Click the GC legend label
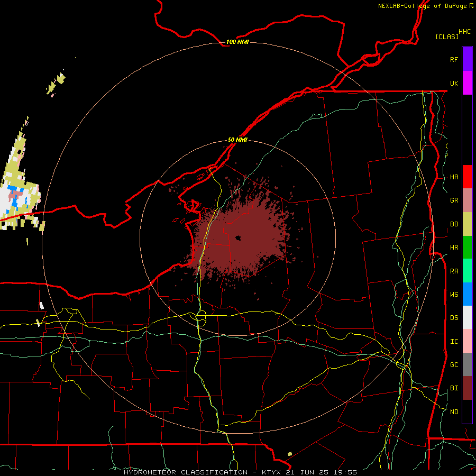The height and width of the screenshot is (476, 476). click(x=454, y=365)
